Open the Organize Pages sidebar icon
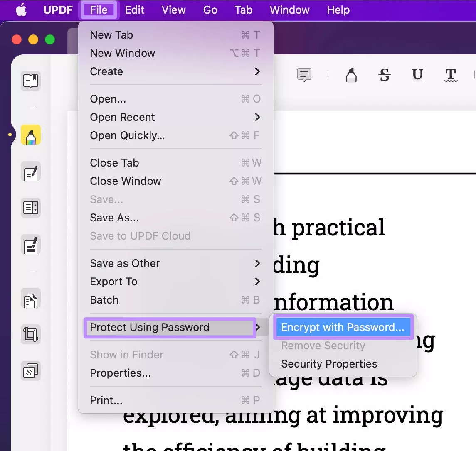The height and width of the screenshot is (451, 476). pyautogui.click(x=31, y=299)
